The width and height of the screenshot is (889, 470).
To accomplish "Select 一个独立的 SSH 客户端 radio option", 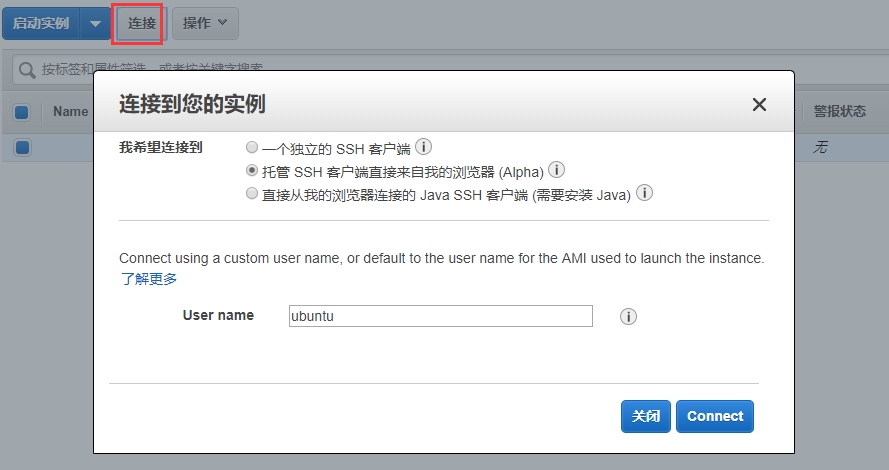I will point(252,147).
